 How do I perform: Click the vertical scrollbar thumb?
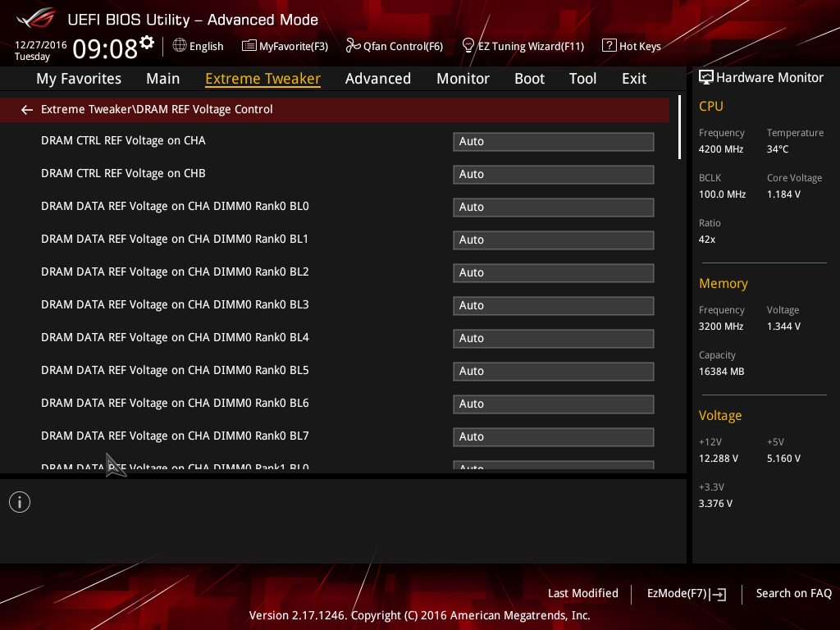point(679,127)
